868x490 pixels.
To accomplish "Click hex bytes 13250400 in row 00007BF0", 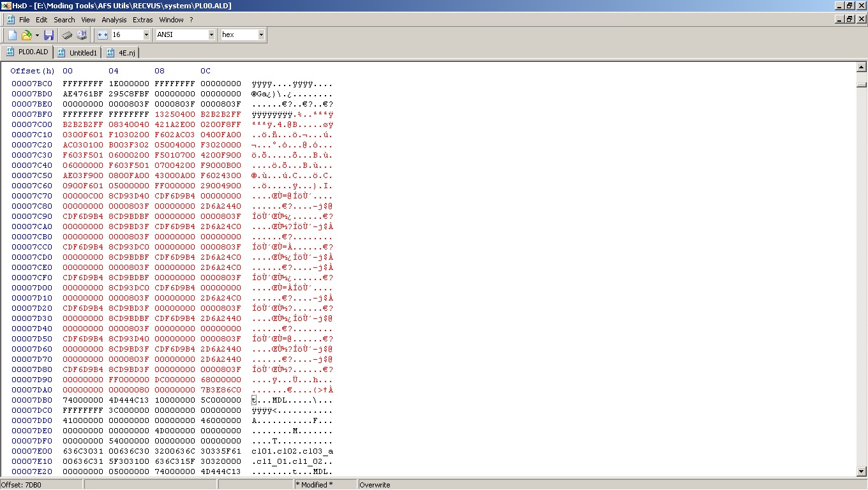I will tap(175, 114).
